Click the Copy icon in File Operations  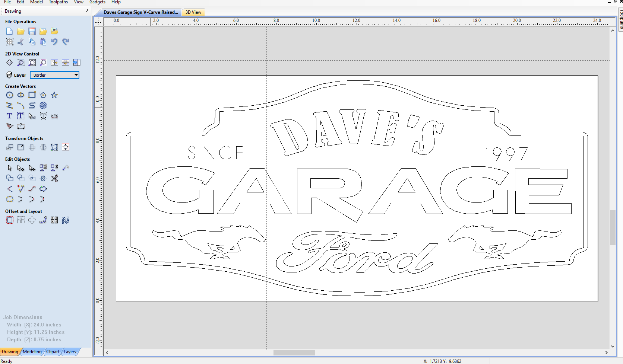(32, 42)
